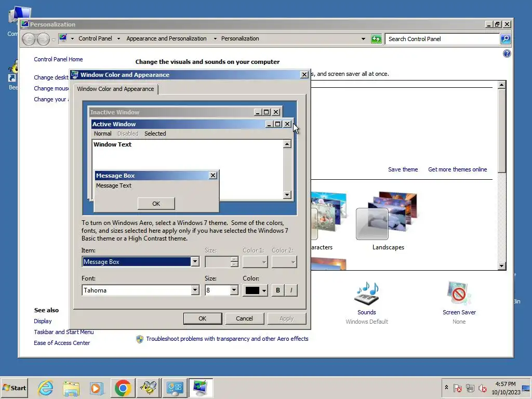The height and width of the screenshot is (399, 532).
Task: Show hidden system tray icons
Action: [446, 388]
